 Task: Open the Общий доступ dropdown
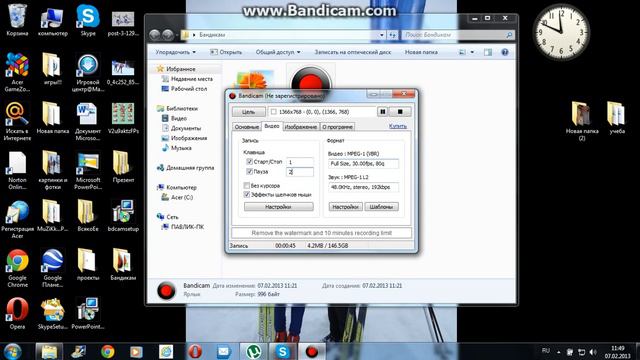tap(278, 52)
